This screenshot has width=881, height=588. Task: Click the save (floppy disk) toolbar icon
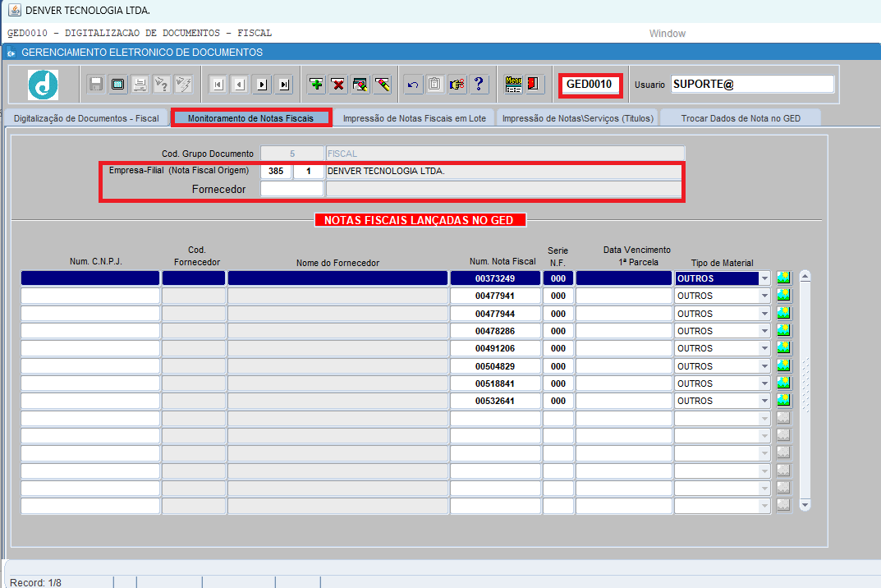(96, 85)
